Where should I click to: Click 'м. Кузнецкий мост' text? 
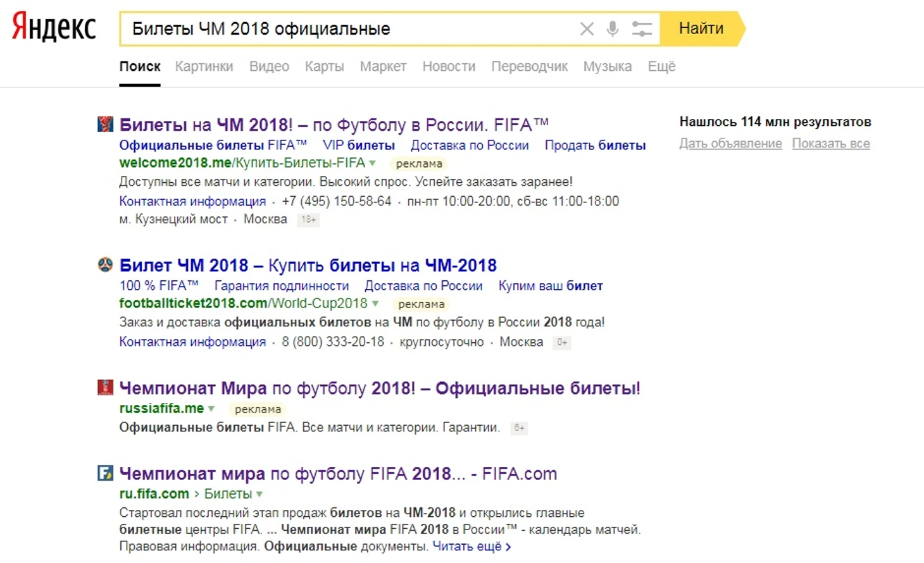[x=173, y=219]
